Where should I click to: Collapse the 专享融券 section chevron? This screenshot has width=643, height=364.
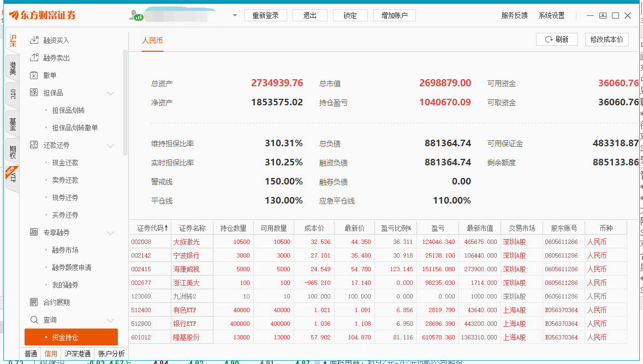click(x=110, y=233)
